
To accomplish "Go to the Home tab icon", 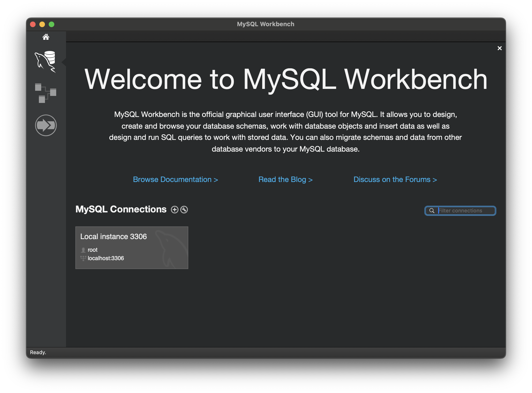I will tap(46, 37).
